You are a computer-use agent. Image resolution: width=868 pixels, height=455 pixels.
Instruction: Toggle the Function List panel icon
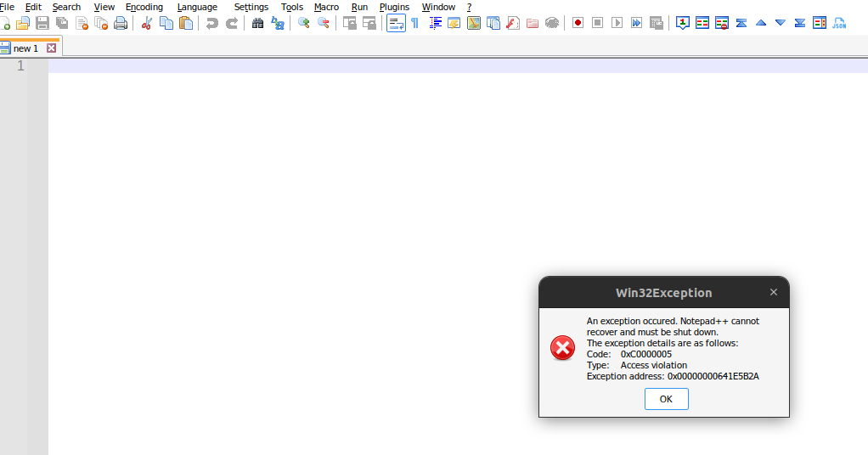coord(513,23)
